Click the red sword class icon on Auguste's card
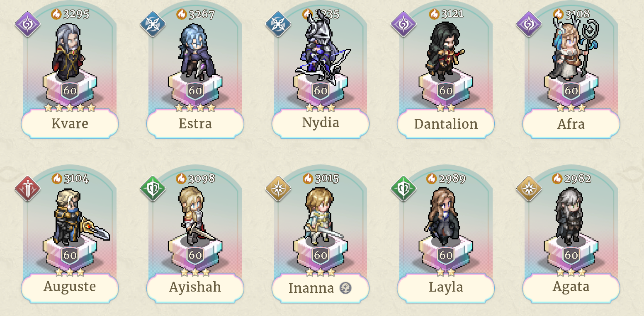This screenshot has height=316, width=644. pos(28,188)
